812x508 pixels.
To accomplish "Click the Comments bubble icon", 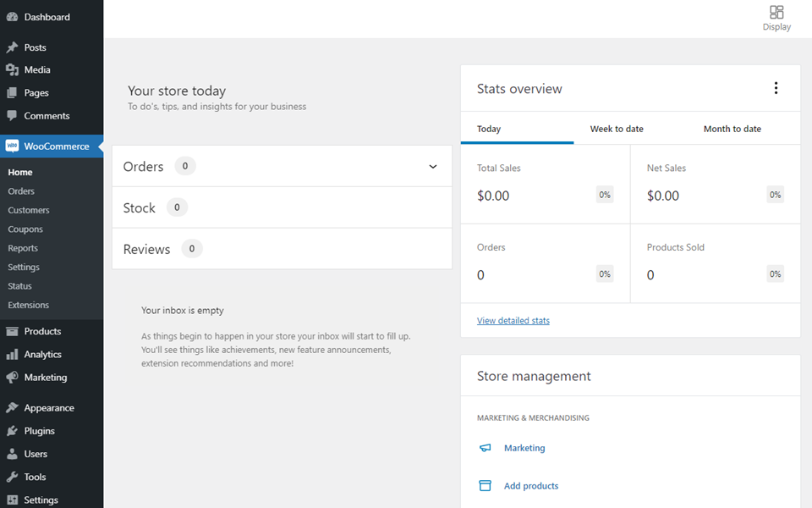I will point(12,116).
